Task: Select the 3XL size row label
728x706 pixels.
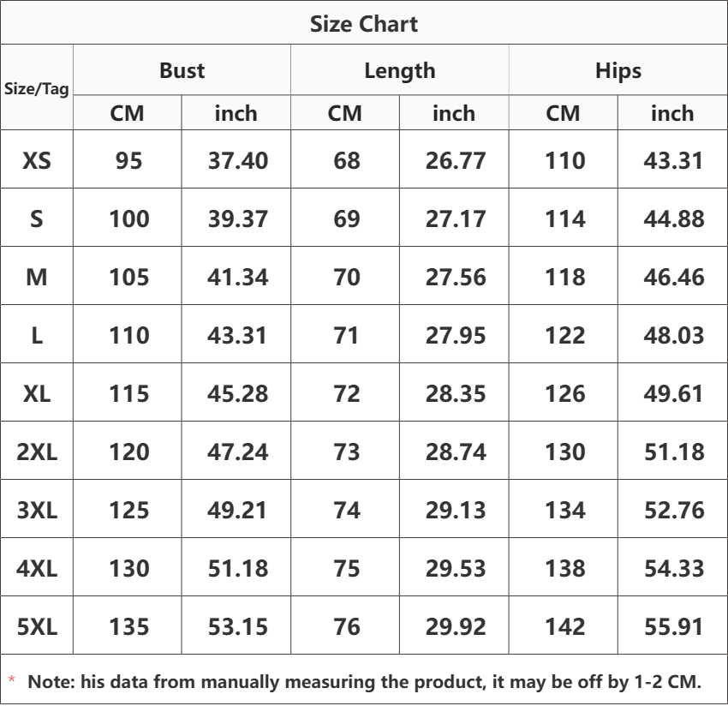Action: [37, 510]
